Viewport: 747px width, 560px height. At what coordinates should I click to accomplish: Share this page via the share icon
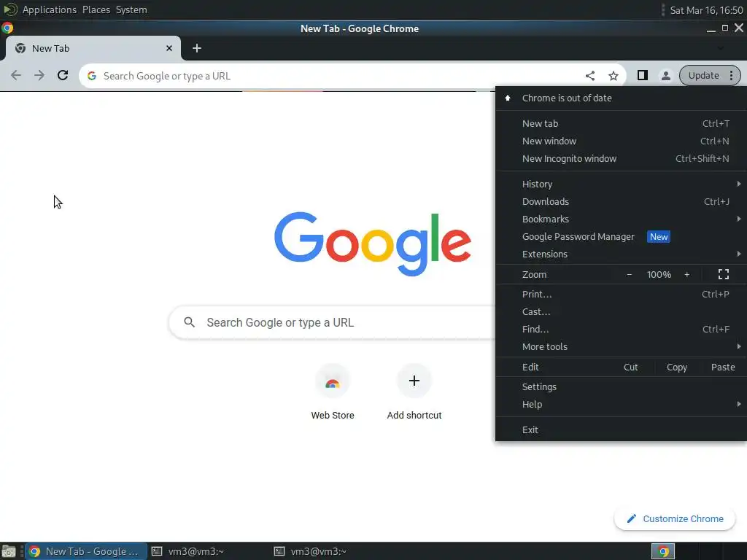[x=589, y=76]
